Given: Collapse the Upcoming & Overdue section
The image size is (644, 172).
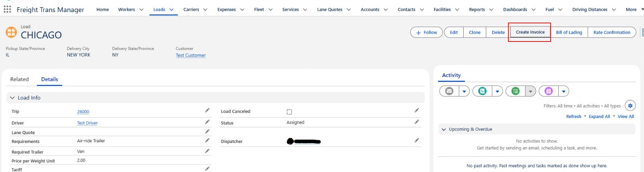Looking at the screenshot, I should tap(444, 129).
